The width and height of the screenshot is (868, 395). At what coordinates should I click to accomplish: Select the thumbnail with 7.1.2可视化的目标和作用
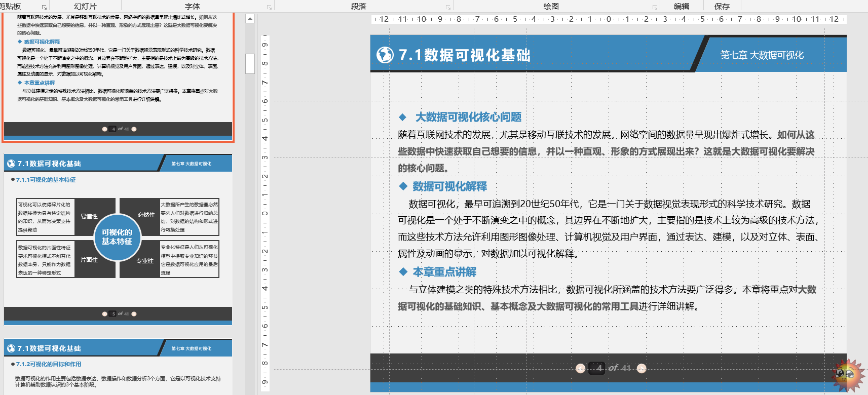pos(118,367)
